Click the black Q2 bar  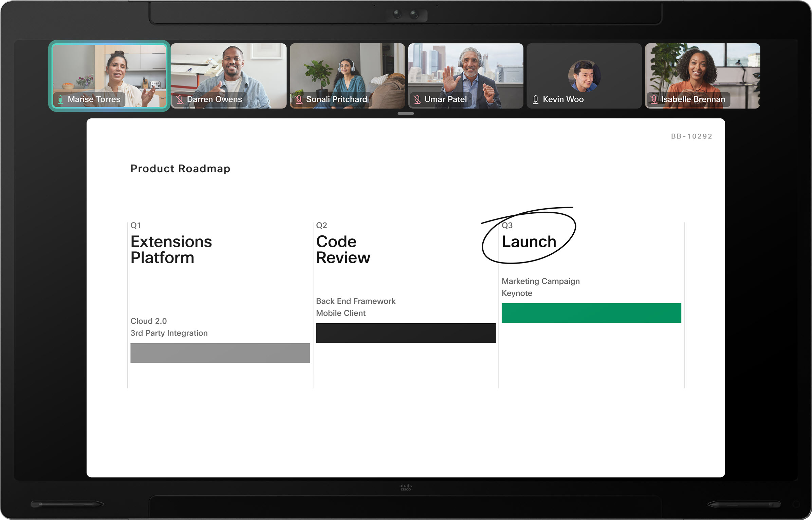pyautogui.click(x=406, y=333)
